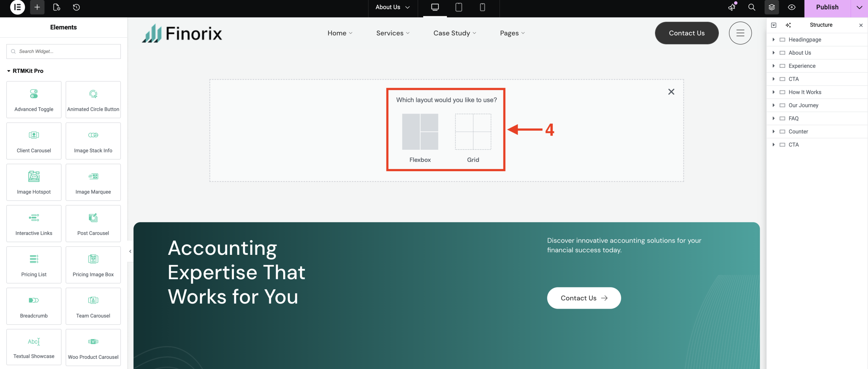Open the finder search icon
Screen dimensions: 868x369
point(752,7)
